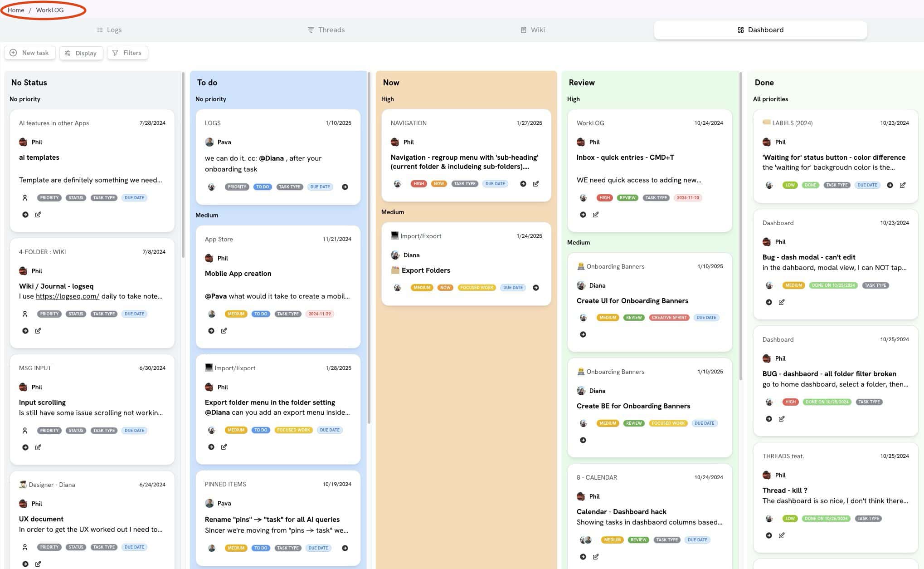This screenshot has height=569, width=924.
Task: Go to Home via the breadcrumb
Action: tap(15, 10)
